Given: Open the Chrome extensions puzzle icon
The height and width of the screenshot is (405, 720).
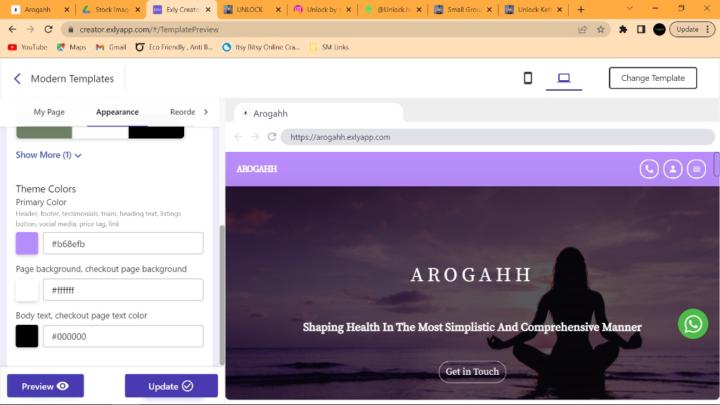Looking at the screenshot, I should (623, 29).
